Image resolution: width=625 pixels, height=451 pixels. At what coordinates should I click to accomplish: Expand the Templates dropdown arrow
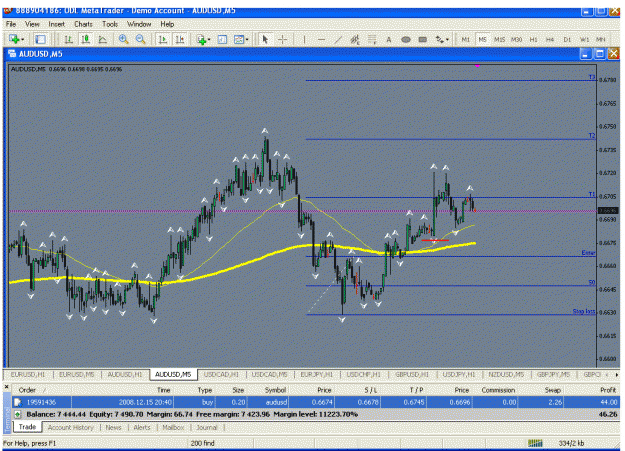[x=247, y=39]
